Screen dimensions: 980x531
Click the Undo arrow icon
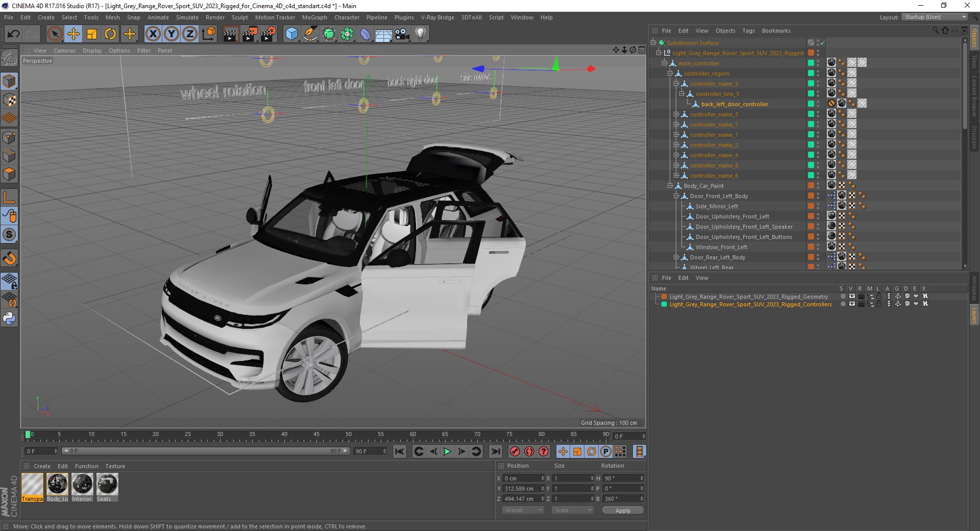[x=14, y=34]
